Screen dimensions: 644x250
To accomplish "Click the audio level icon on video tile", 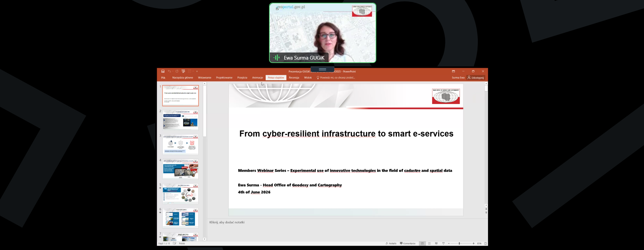I will 276,58.
